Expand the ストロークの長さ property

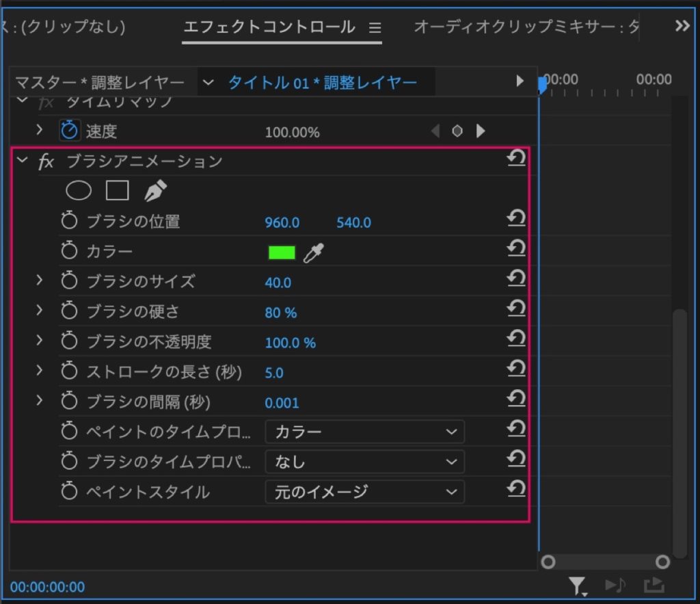click(39, 370)
